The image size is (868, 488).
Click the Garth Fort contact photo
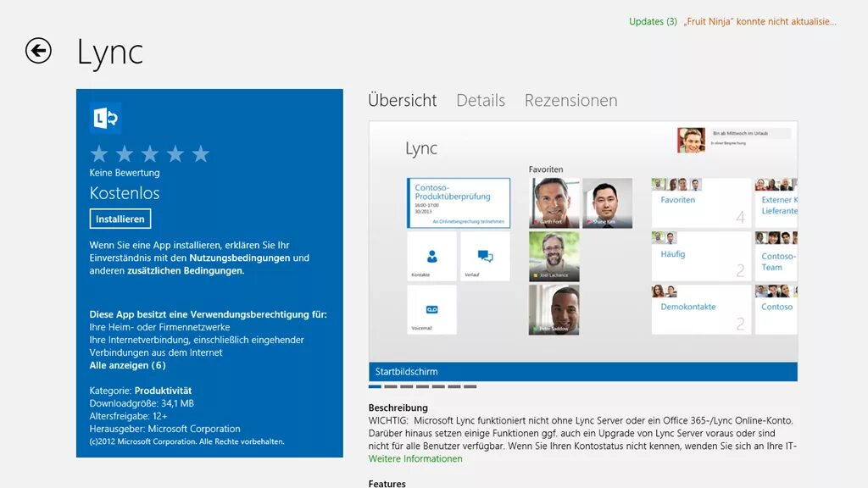click(x=554, y=203)
